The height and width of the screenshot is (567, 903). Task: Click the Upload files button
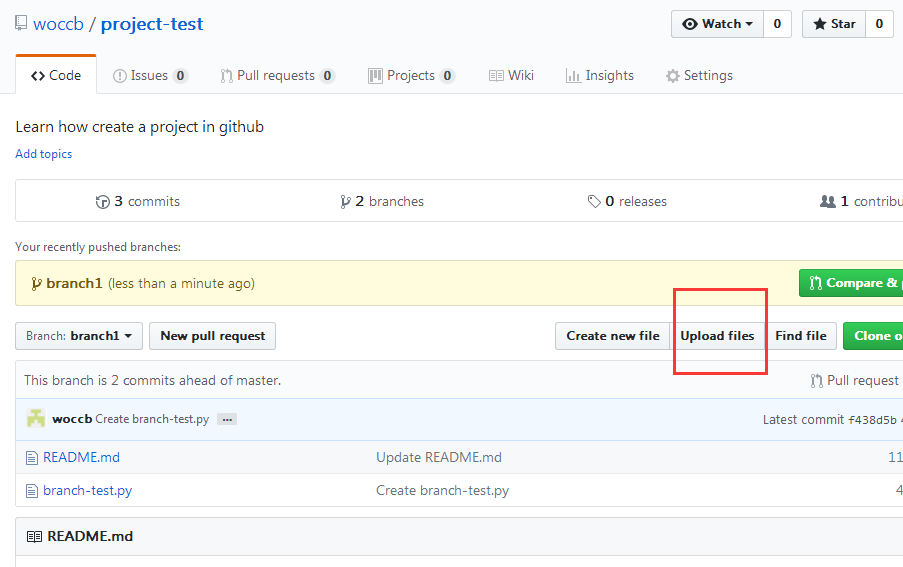(x=718, y=336)
